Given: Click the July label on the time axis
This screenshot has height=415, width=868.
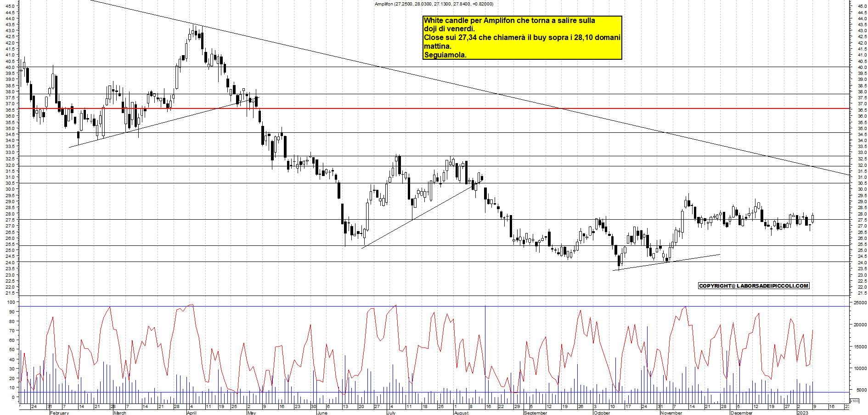Looking at the screenshot, I should (x=391, y=413).
